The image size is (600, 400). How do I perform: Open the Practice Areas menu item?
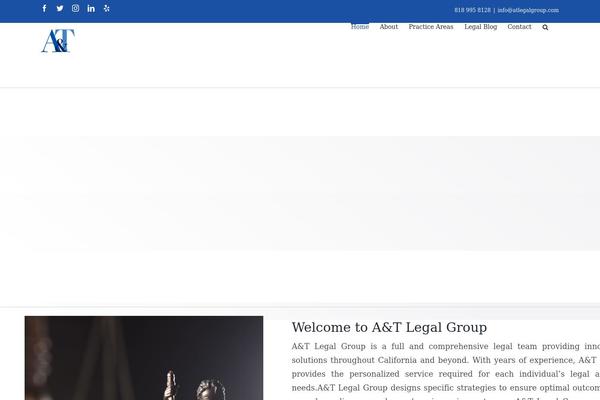pos(431,27)
